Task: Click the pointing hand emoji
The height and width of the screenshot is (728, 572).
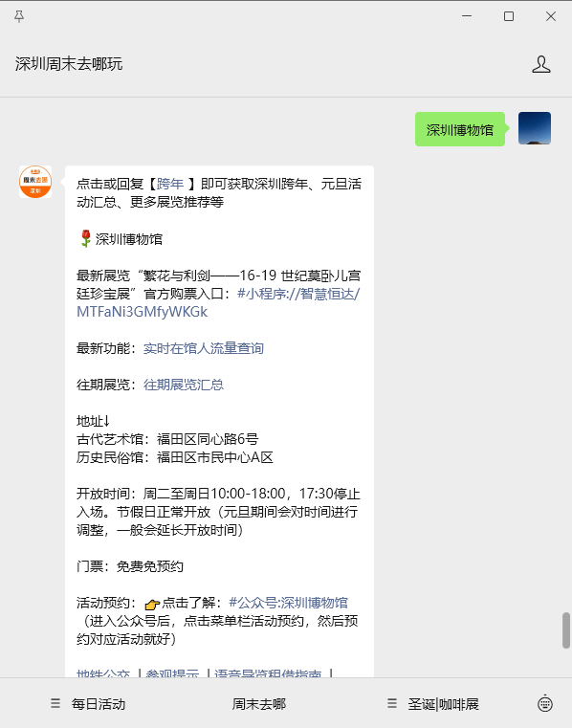Action: click(152, 604)
